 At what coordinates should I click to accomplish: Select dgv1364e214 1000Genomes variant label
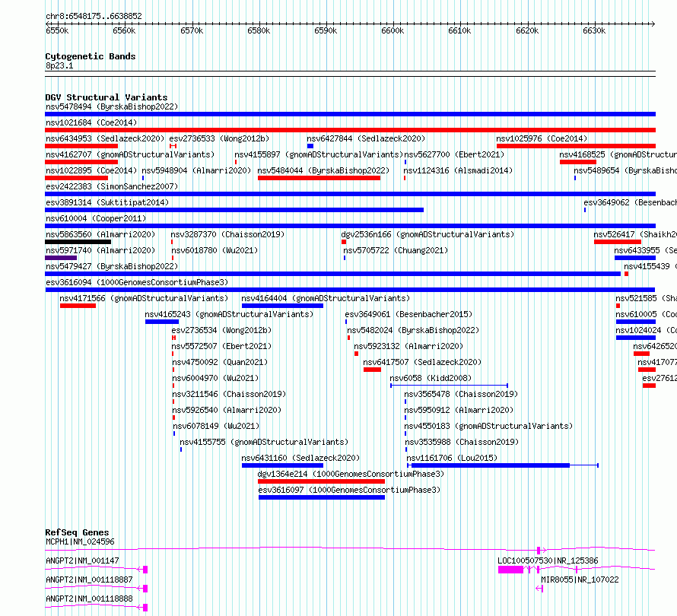click(351, 474)
